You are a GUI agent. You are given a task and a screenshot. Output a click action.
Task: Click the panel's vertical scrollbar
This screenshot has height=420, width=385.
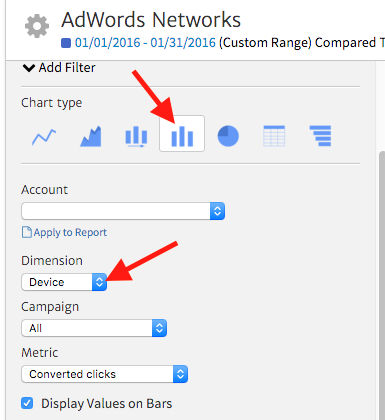[x=382, y=285]
